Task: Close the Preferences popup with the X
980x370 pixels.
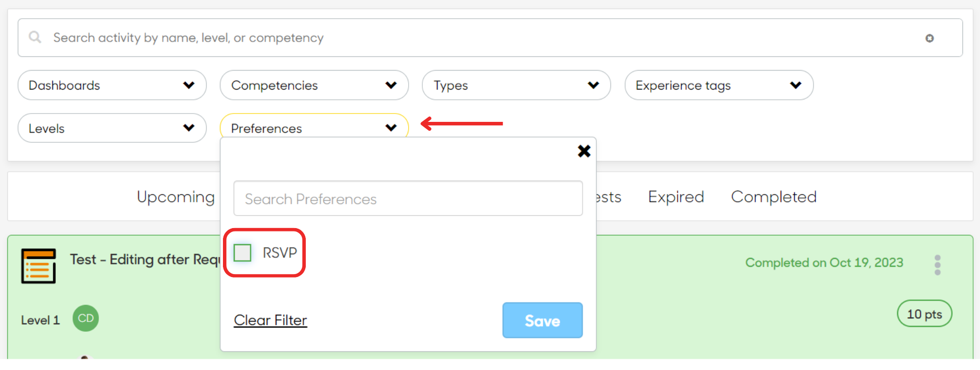Action: [x=584, y=151]
